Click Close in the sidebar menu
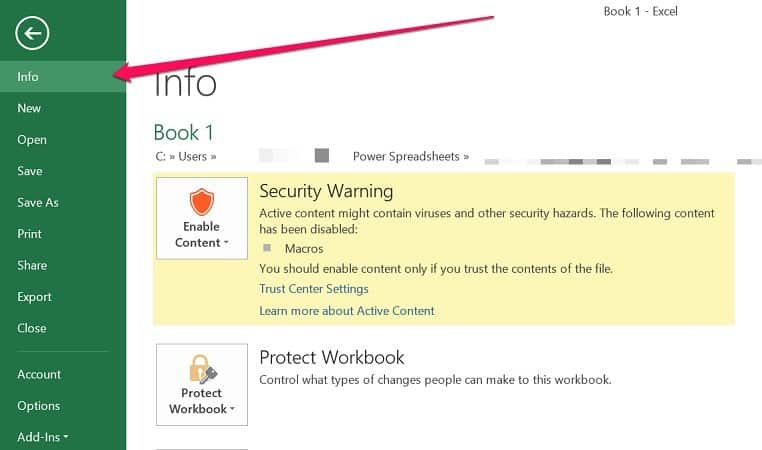The height and width of the screenshot is (450, 762). click(x=32, y=328)
